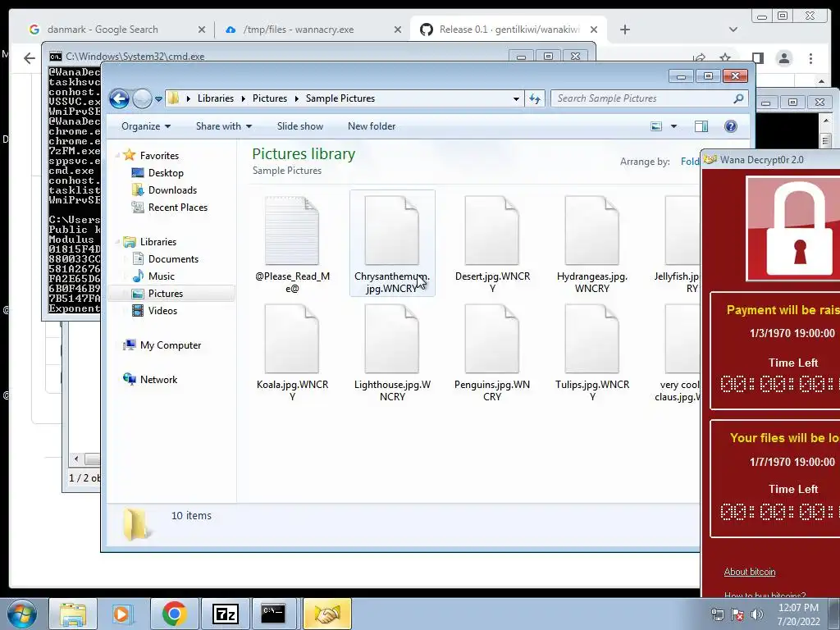The width and height of the screenshot is (840, 630).
Task: Select Pictures in the address breadcrumb
Action: click(269, 98)
